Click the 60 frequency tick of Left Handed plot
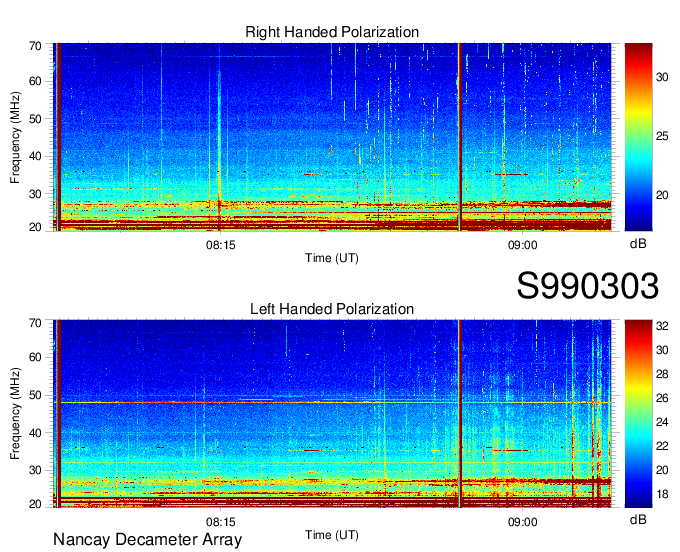The height and width of the screenshot is (552, 680). pyautogui.click(x=35, y=357)
